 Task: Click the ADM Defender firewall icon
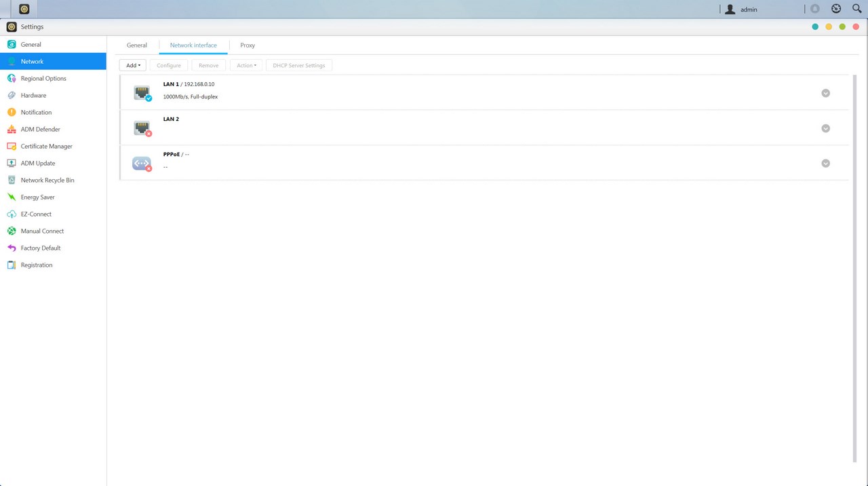12,130
